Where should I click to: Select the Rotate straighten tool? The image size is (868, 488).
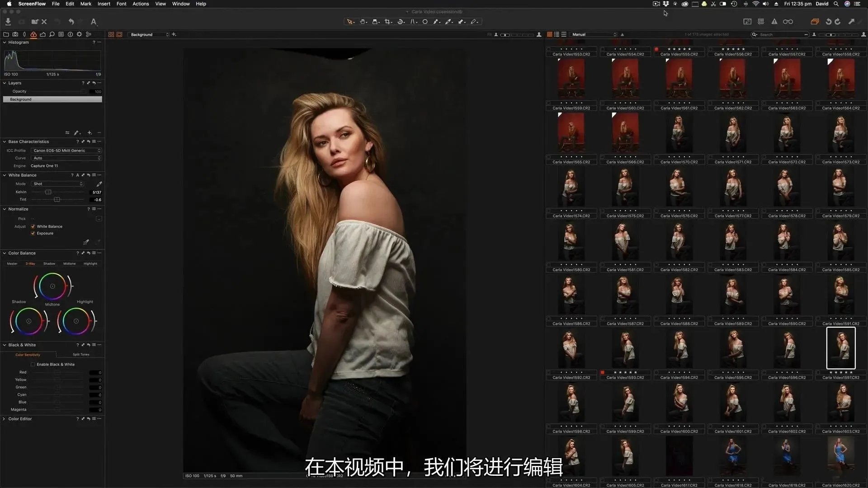[x=401, y=21]
